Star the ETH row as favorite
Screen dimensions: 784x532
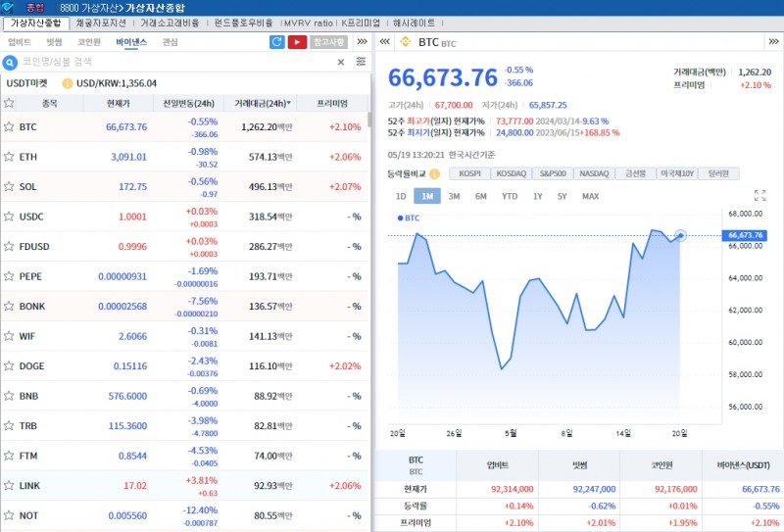9,157
